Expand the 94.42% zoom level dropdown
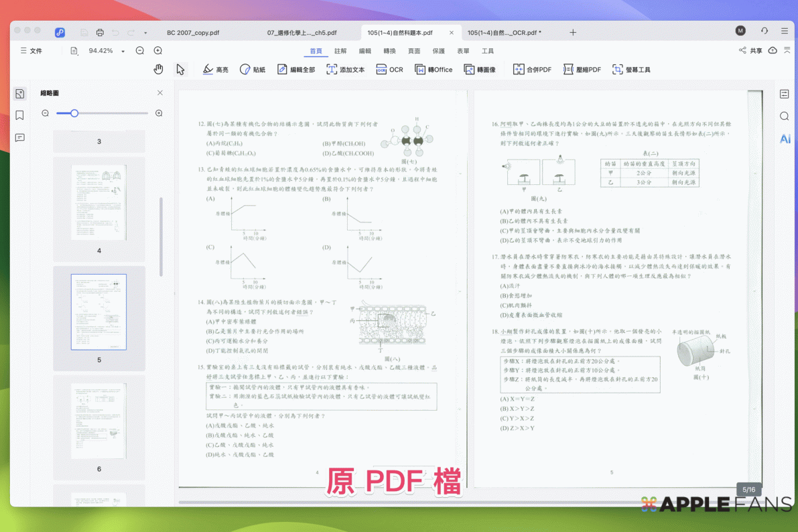 123,51
